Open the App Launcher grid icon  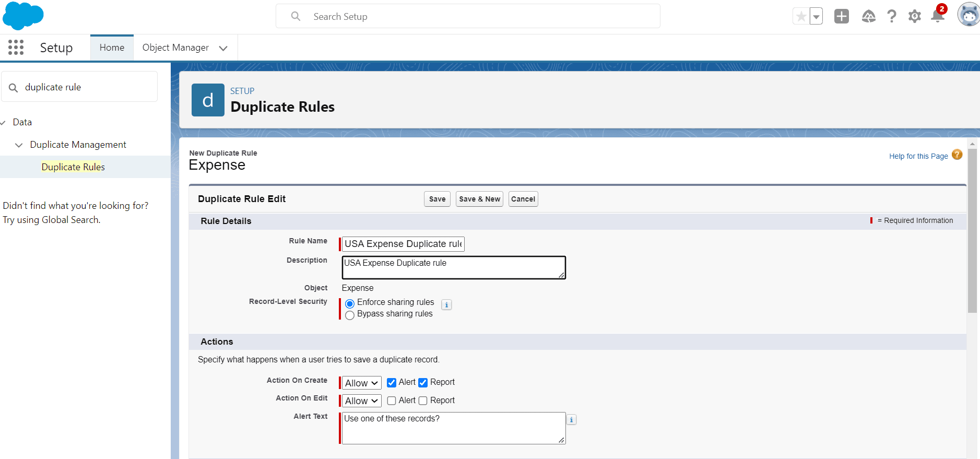click(x=16, y=48)
